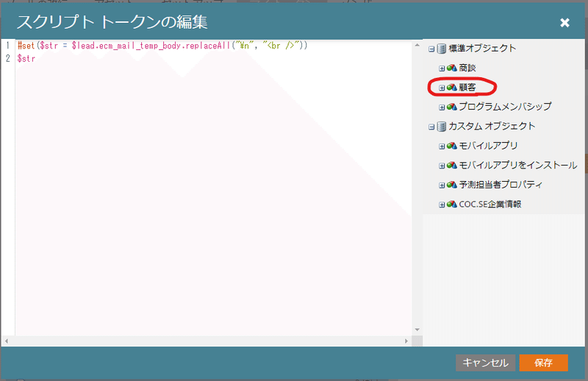
Task: Click the 標準オブジェクト database icon
Action: 442,49
